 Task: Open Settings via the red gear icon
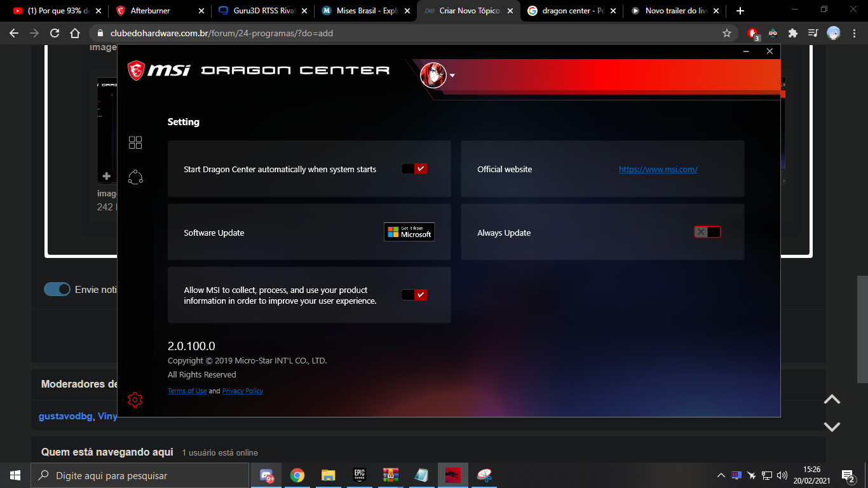pyautogui.click(x=135, y=400)
